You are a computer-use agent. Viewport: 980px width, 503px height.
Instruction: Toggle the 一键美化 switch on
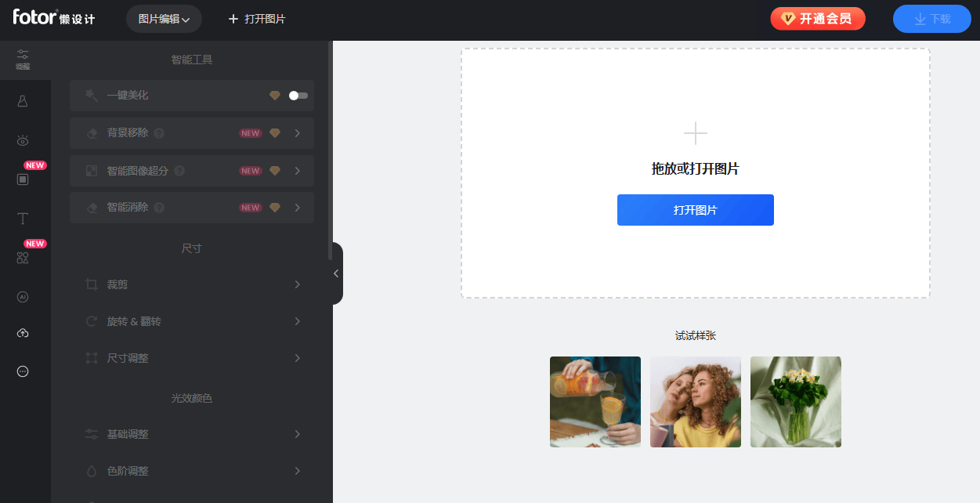[x=298, y=96]
